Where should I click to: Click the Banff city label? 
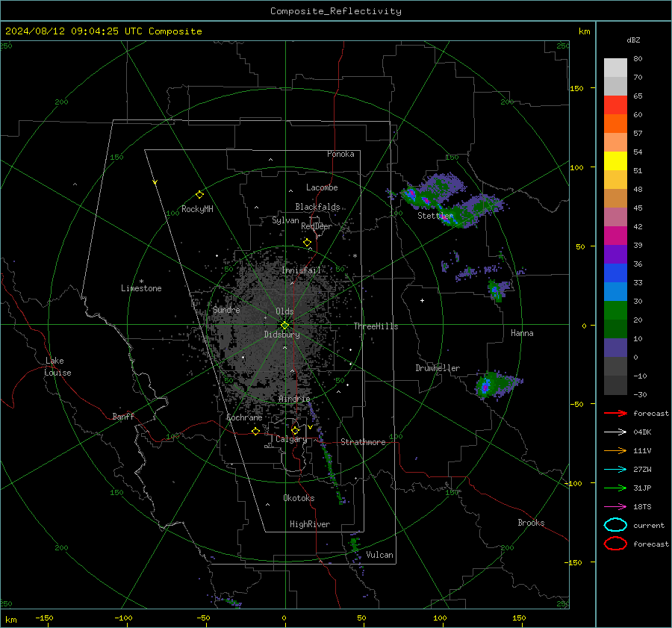[x=123, y=417]
